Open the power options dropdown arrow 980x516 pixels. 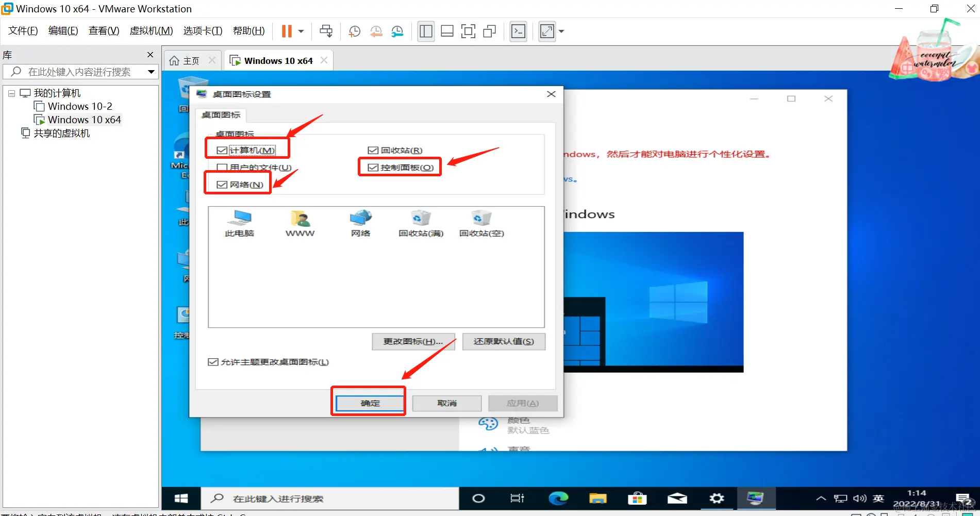301,31
